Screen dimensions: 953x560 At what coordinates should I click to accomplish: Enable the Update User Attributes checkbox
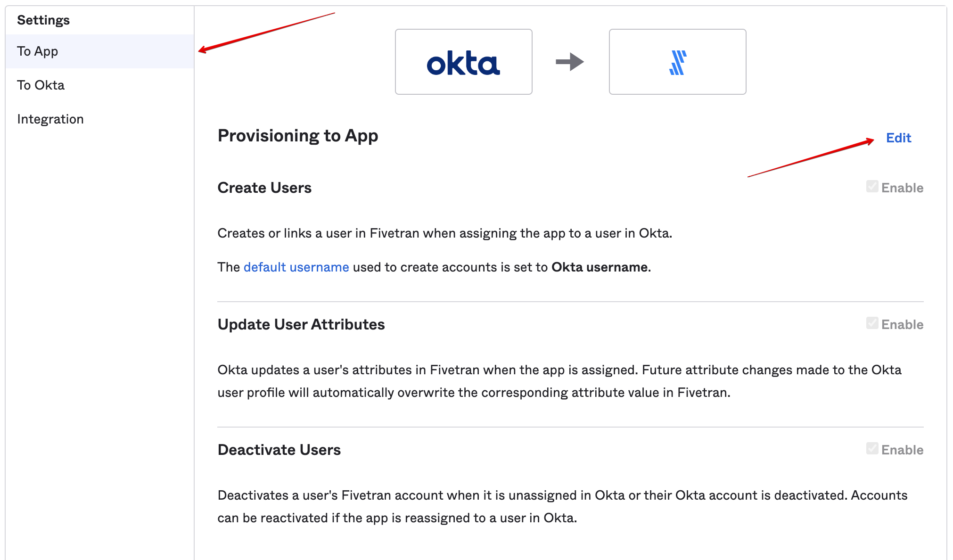click(871, 325)
